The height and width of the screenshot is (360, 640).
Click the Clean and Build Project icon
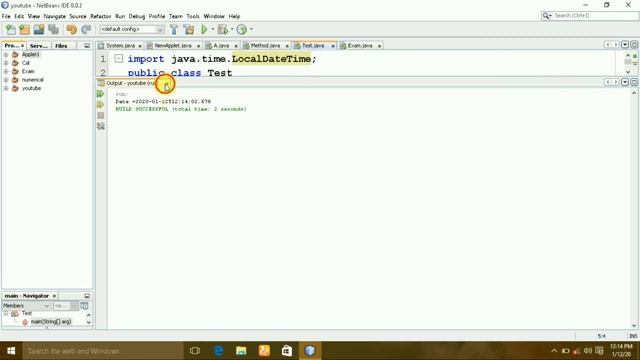coord(189,29)
